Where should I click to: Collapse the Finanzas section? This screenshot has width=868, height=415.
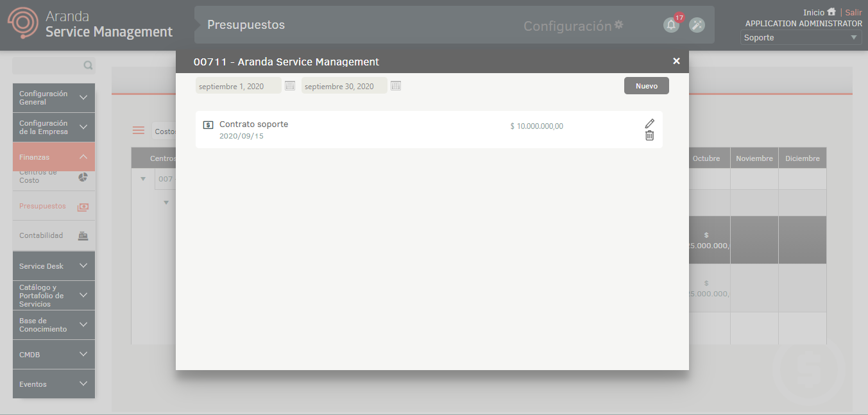pyautogui.click(x=54, y=157)
